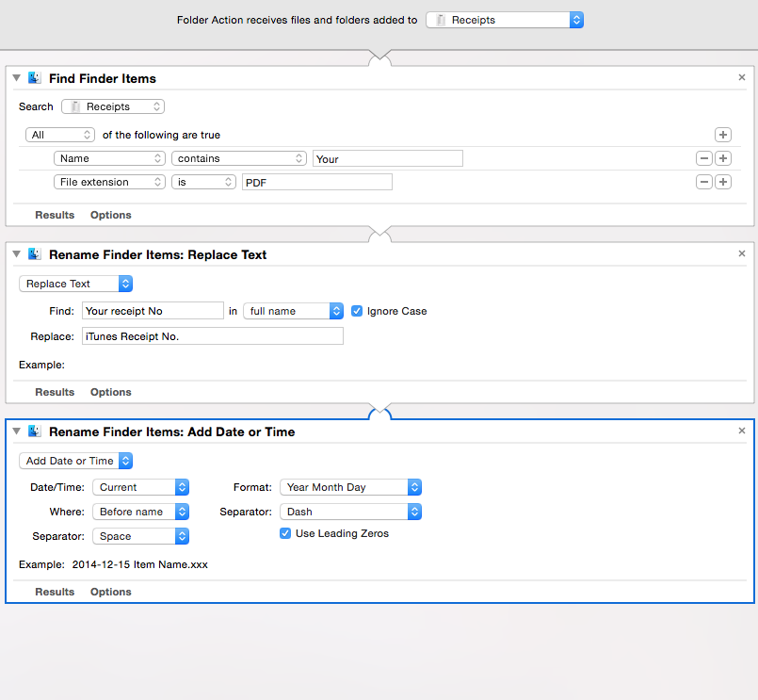This screenshot has width=758, height=700.
Task: Remove the Name contains criterion row
Action: click(704, 158)
